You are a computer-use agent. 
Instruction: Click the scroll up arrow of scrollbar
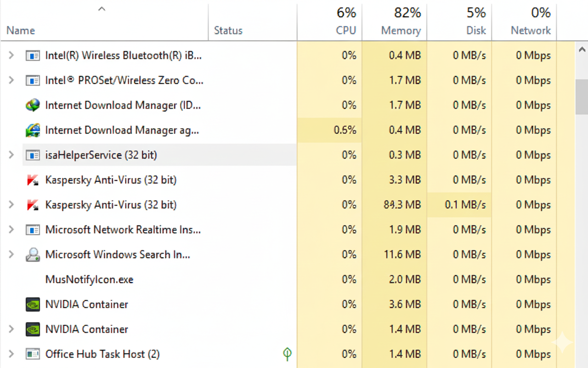coord(582,49)
